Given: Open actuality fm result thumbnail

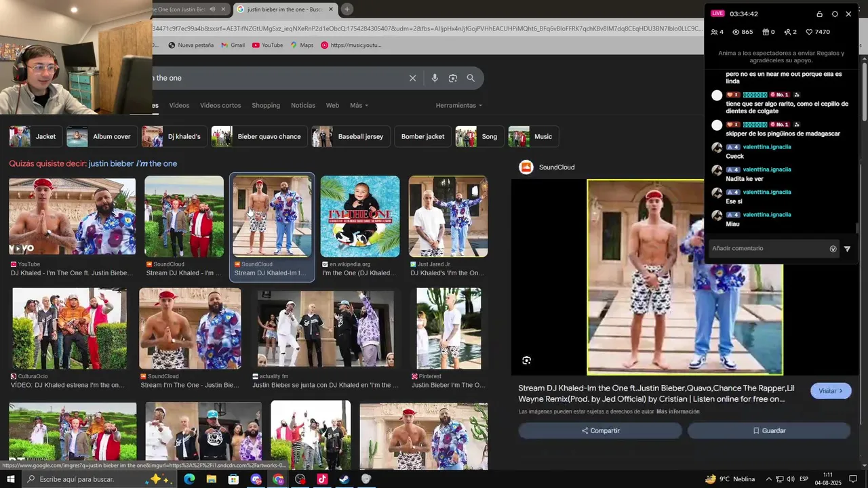Looking at the screenshot, I should click(325, 329).
